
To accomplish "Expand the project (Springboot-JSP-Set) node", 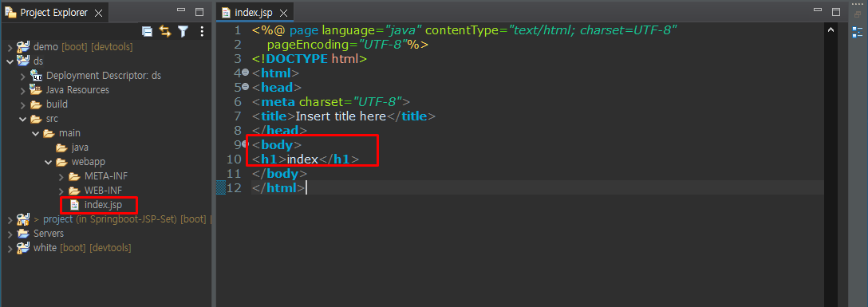I will point(10,219).
